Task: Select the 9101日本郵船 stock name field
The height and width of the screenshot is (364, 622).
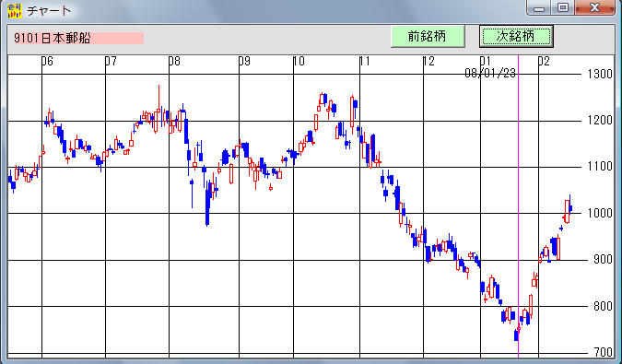Action: [x=78, y=38]
